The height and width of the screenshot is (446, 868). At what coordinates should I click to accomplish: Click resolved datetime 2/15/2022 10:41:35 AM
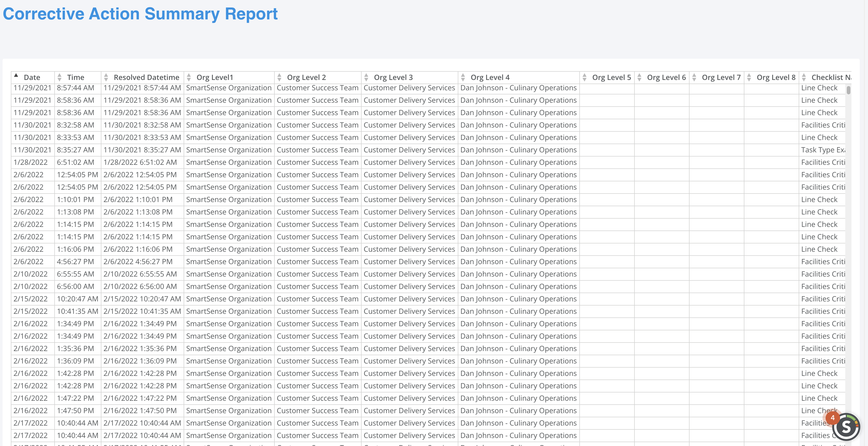(142, 311)
